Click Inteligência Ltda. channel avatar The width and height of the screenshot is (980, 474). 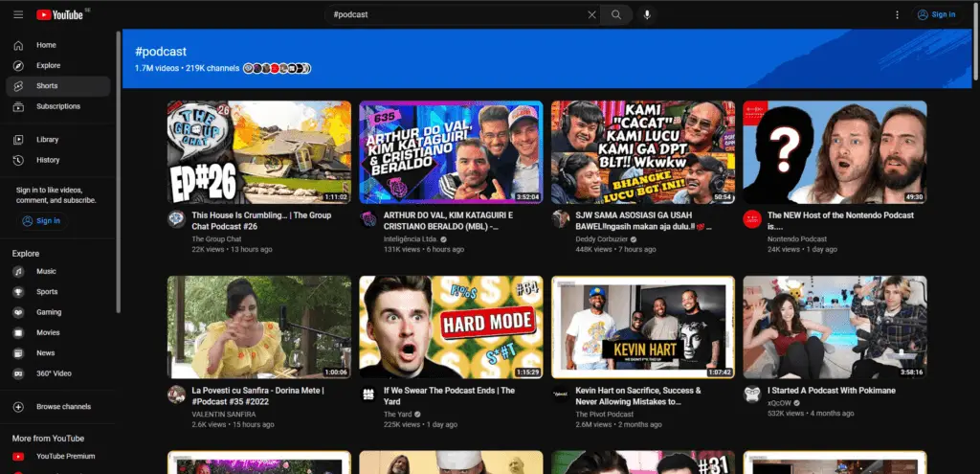coord(368,219)
